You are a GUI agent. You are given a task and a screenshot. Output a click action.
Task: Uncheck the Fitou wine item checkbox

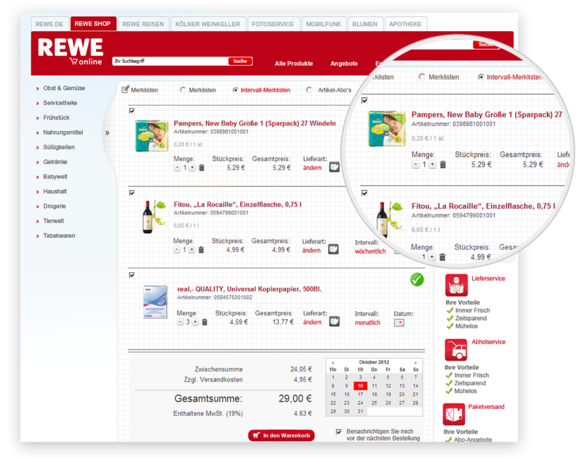(132, 193)
